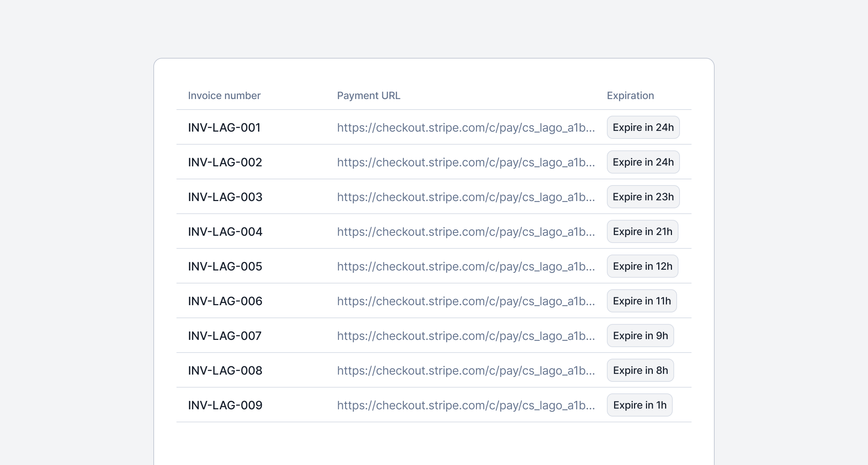Viewport: 868px width, 465px height.
Task: Click the Expire in 8h badge
Action: [x=640, y=370]
